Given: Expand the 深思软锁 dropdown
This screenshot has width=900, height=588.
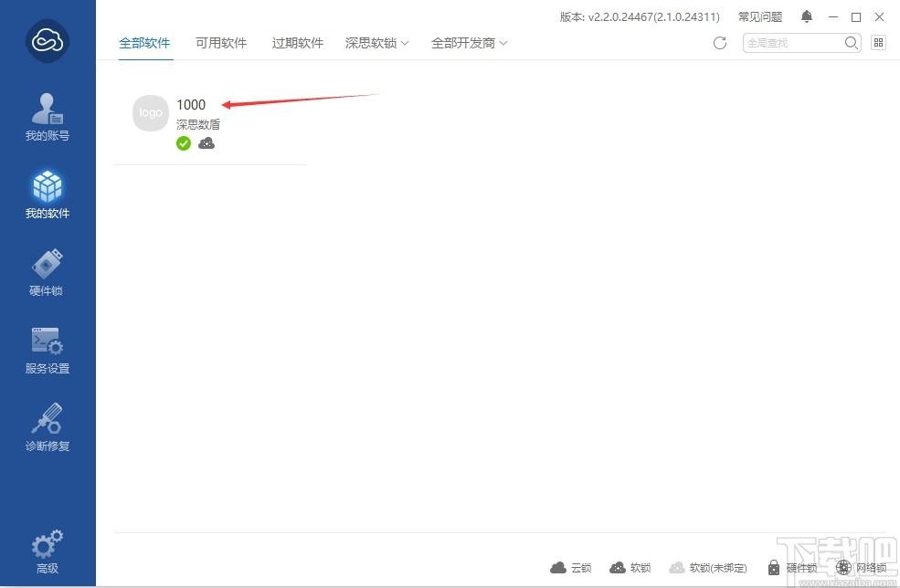Looking at the screenshot, I should (377, 43).
